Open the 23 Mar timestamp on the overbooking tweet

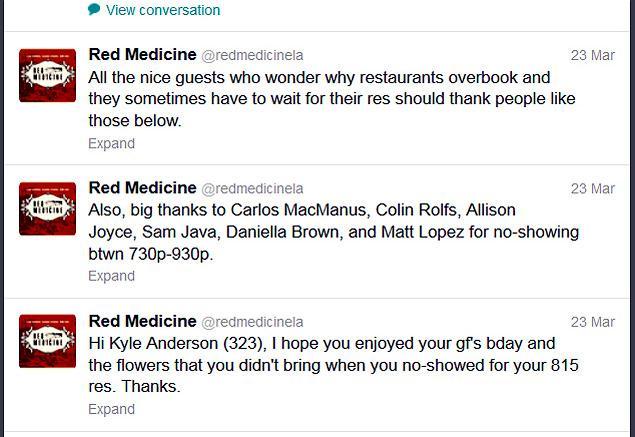tap(592, 55)
